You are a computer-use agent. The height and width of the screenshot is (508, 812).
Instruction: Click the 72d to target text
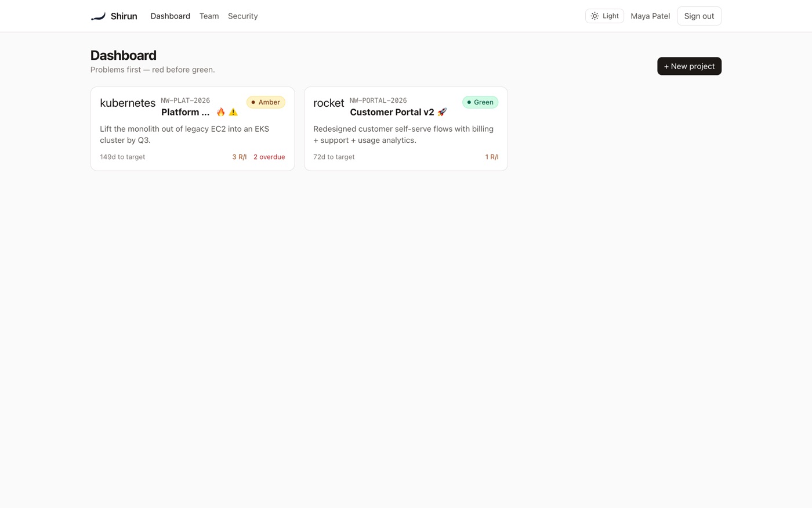[334, 157]
